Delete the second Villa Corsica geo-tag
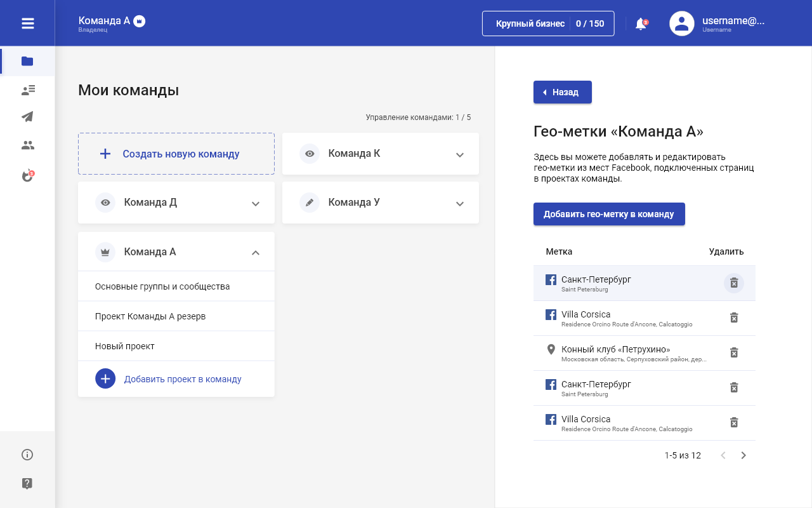Image resolution: width=812 pixels, height=508 pixels. pos(734,422)
